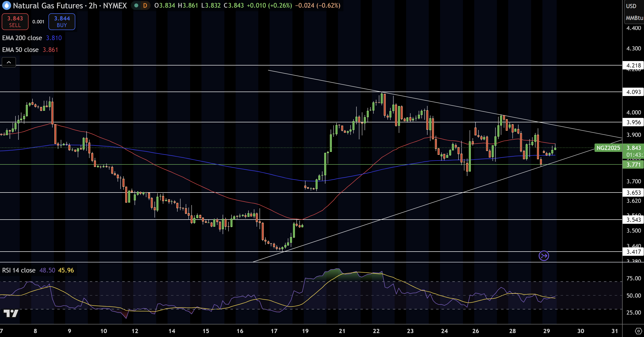Click the TradingView logo watermark
The height and width of the screenshot is (337, 644).
pos(11,313)
